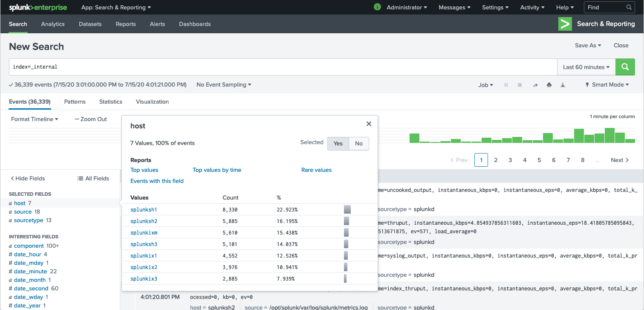Image resolution: width=644 pixels, height=310 pixels.
Task: Click Hide Fields
Action: [28, 178]
